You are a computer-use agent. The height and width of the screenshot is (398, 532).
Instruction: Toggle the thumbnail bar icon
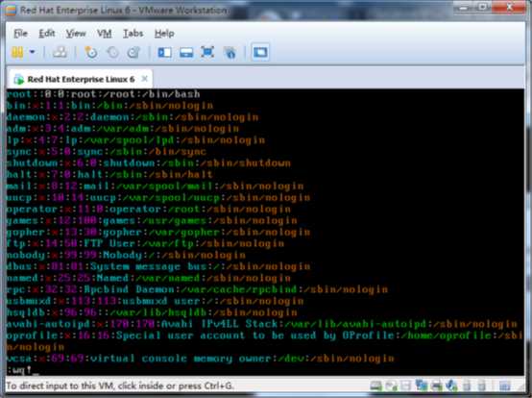click(x=186, y=52)
